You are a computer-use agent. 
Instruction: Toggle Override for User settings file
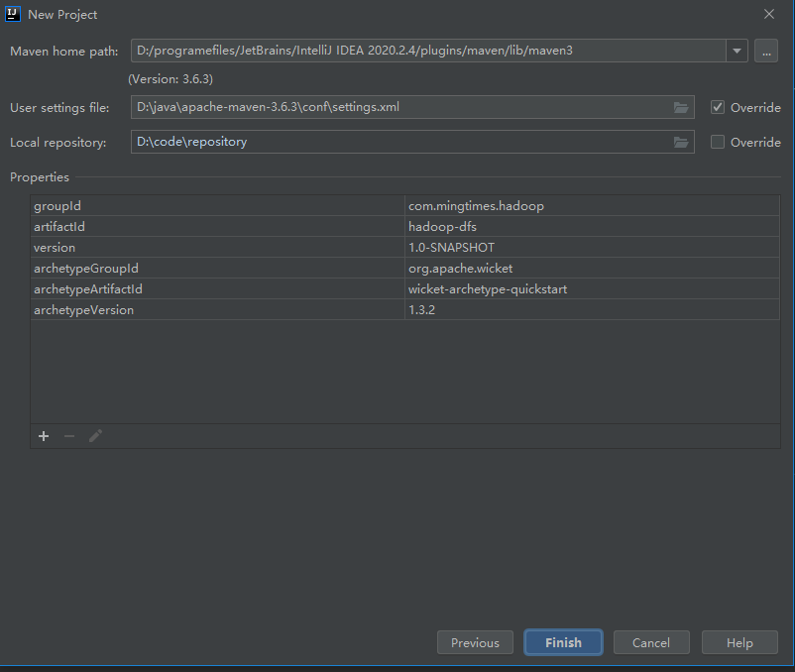718,107
